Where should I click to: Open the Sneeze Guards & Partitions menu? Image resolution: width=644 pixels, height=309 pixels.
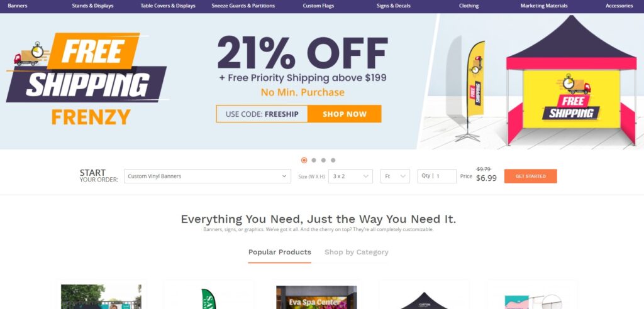(243, 6)
